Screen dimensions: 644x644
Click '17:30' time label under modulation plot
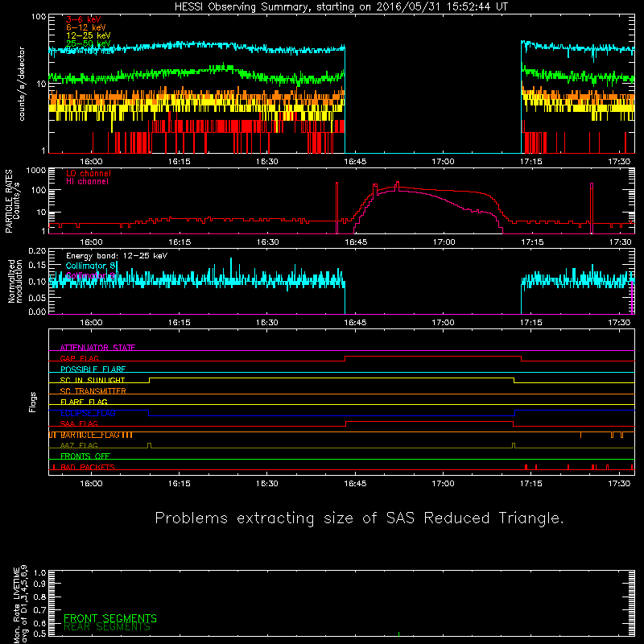click(619, 323)
